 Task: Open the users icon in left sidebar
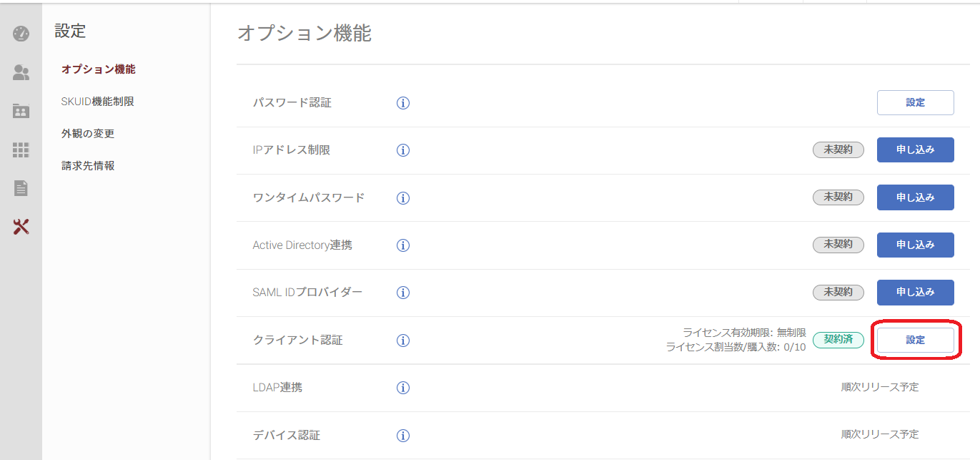click(21, 72)
